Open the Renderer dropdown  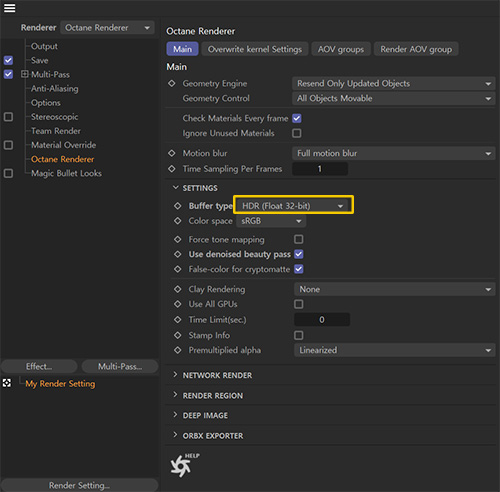[107, 28]
